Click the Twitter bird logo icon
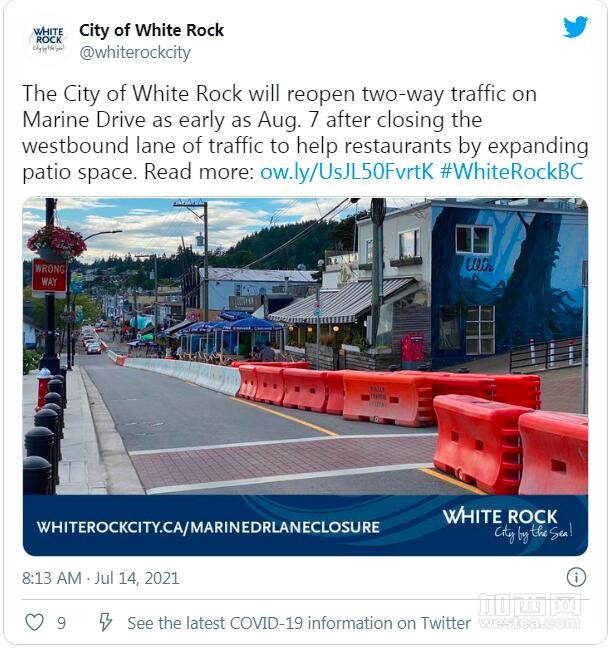Image resolution: width=610 pixels, height=651 pixels. (x=575, y=27)
